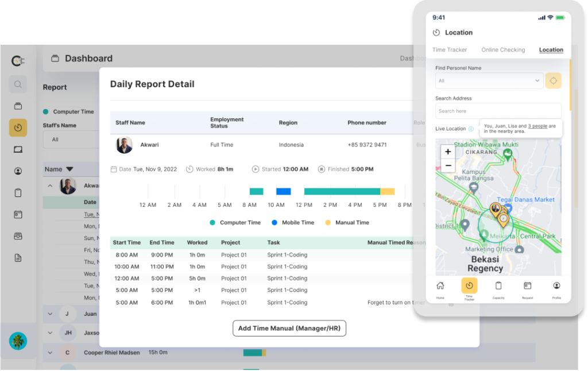Image resolution: width=588 pixels, height=371 pixels.
Task: Switch to the Online Checking tab
Action: pyautogui.click(x=503, y=50)
